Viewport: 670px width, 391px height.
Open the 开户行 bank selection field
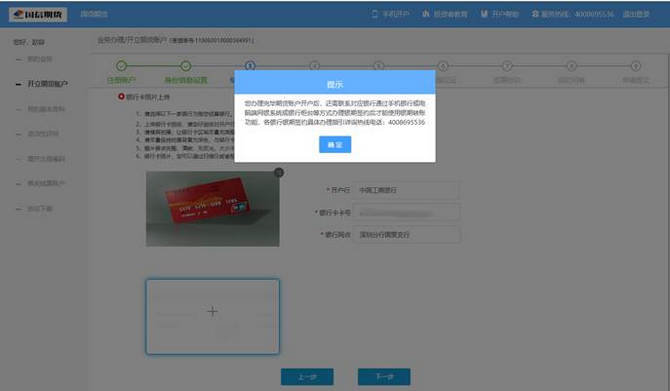406,190
